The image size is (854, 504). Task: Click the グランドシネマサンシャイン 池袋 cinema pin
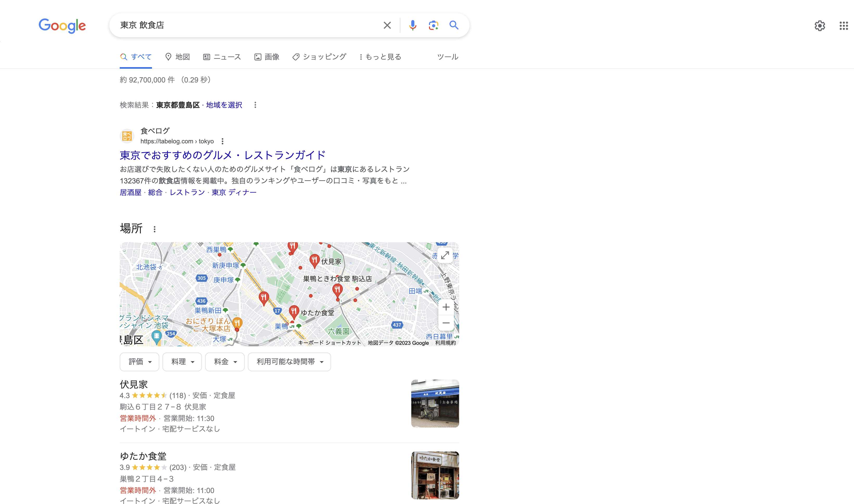pos(157,337)
